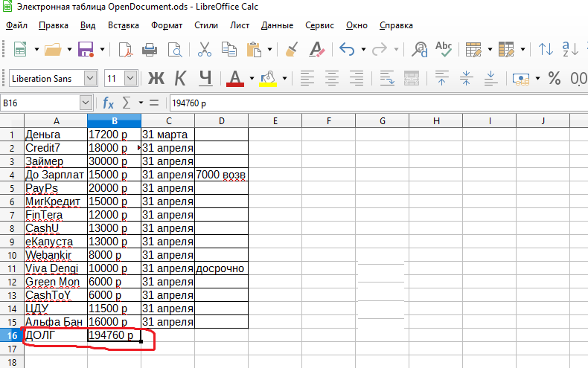Click the Sort icon with two arrows
Screen dimensions: 588x368
coord(546,50)
